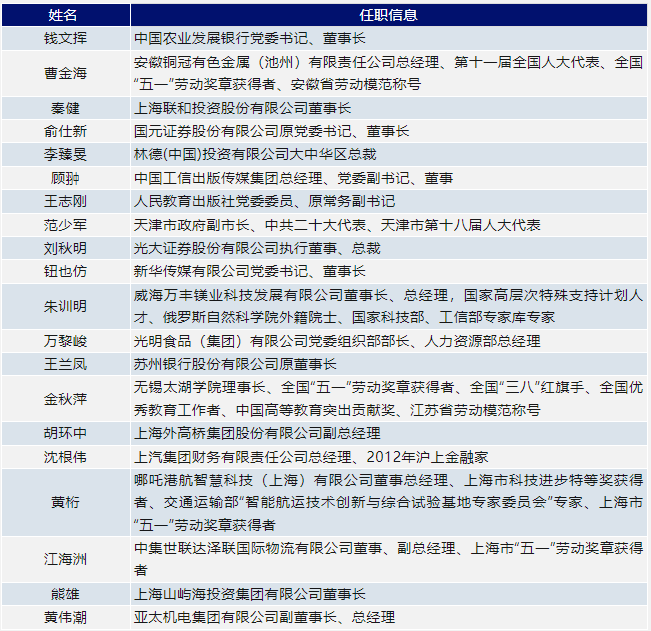Click the 苏州银行股份有限公司原董事长 cell
This screenshot has width=651, height=631.
[x=389, y=364]
